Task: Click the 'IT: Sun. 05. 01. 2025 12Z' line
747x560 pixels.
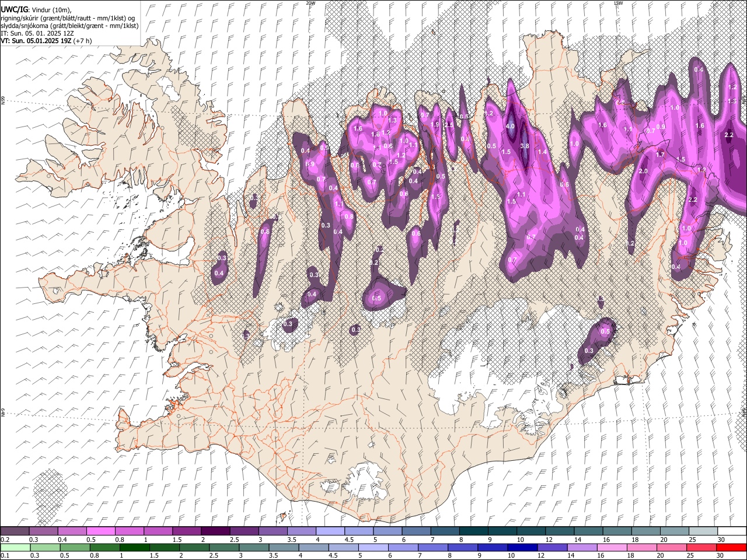Action: pyautogui.click(x=37, y=33)
